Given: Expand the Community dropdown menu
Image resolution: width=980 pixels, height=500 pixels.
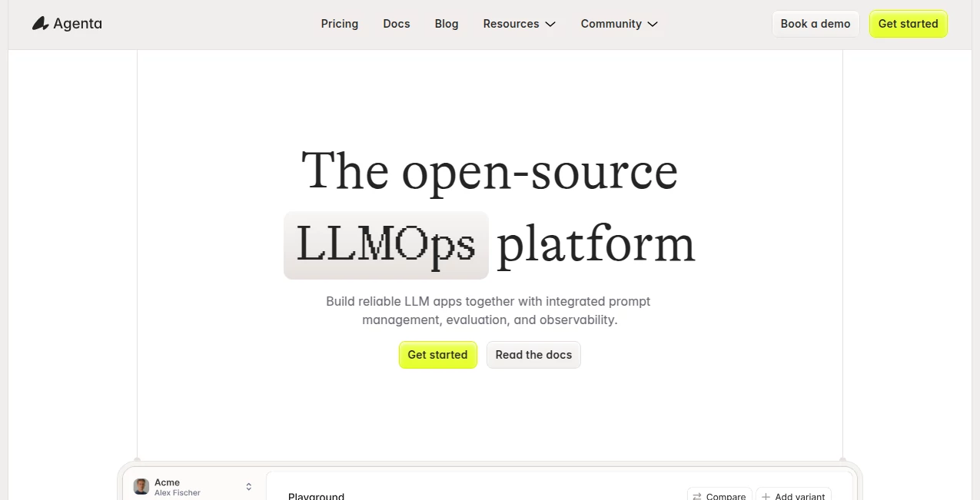Looking at the screenshot, I should (610, 24).
